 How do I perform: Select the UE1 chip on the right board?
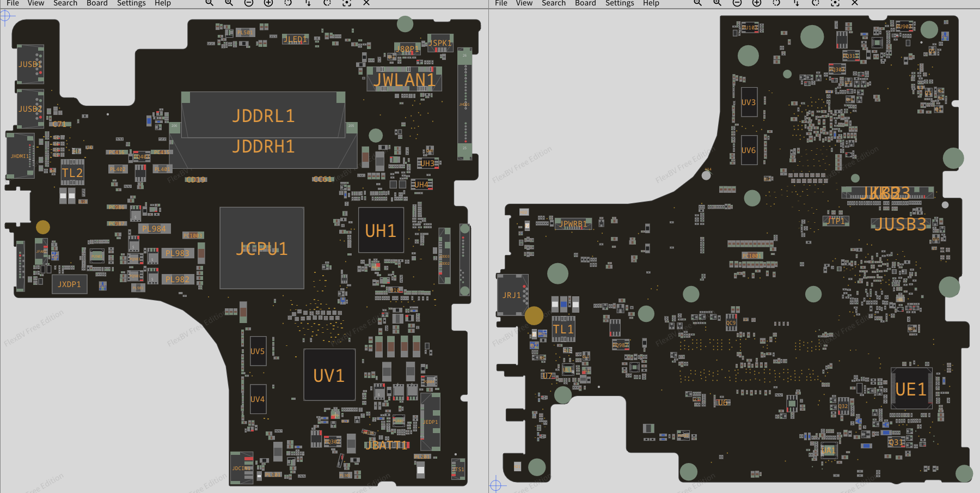[911, 389]
